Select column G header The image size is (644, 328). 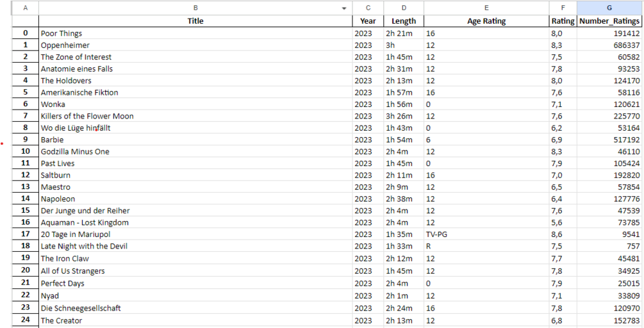tap(609, 8)
